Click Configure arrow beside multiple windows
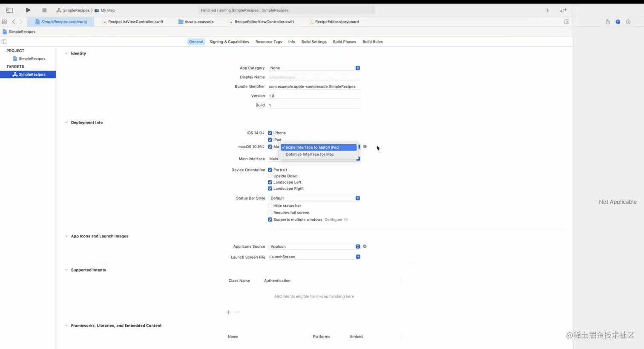Screen dimensions: 644x349 (x=346, y=220)
